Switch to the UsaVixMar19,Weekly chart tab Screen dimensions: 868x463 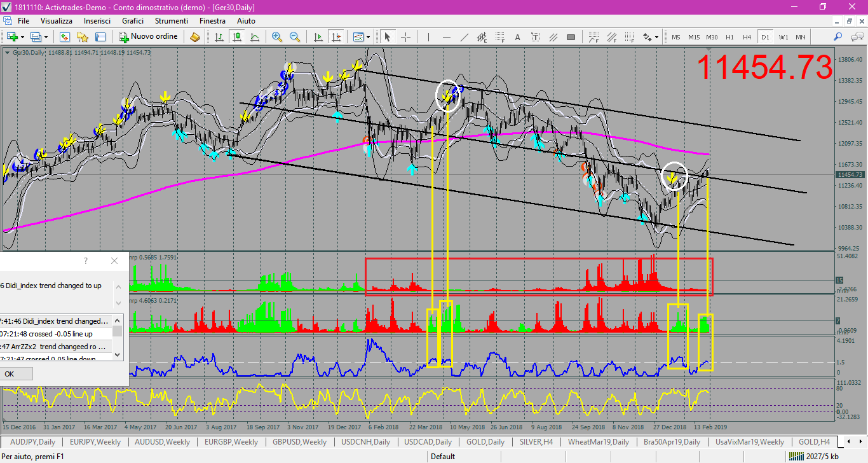(749, 441)
